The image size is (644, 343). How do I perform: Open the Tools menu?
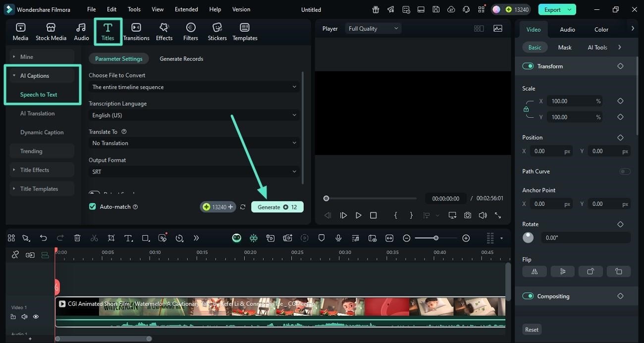pyautogui.click(x=134, y=9)
